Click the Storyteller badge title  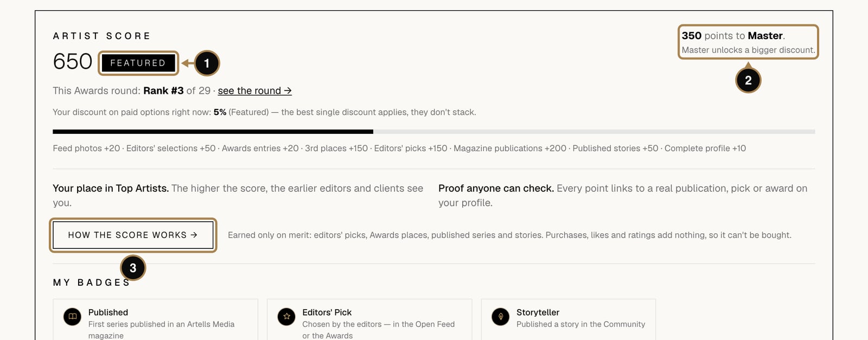pos(538,312)
